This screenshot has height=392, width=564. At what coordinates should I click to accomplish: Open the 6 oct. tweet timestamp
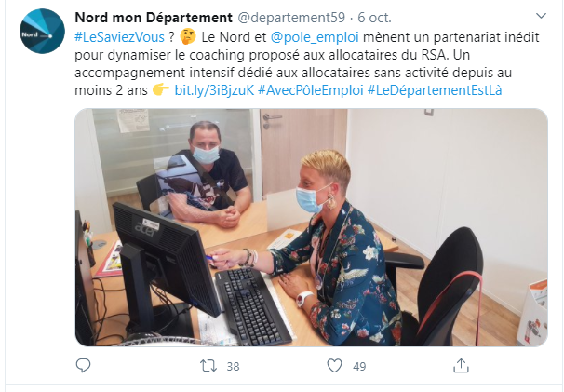(x=374, y=18)
